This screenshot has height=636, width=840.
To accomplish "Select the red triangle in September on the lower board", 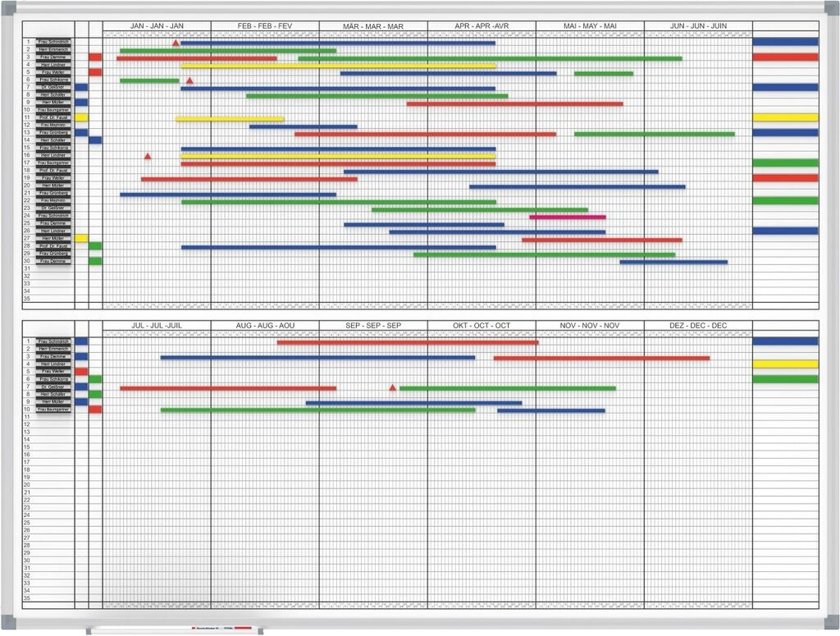I will (x=392, y=387).
